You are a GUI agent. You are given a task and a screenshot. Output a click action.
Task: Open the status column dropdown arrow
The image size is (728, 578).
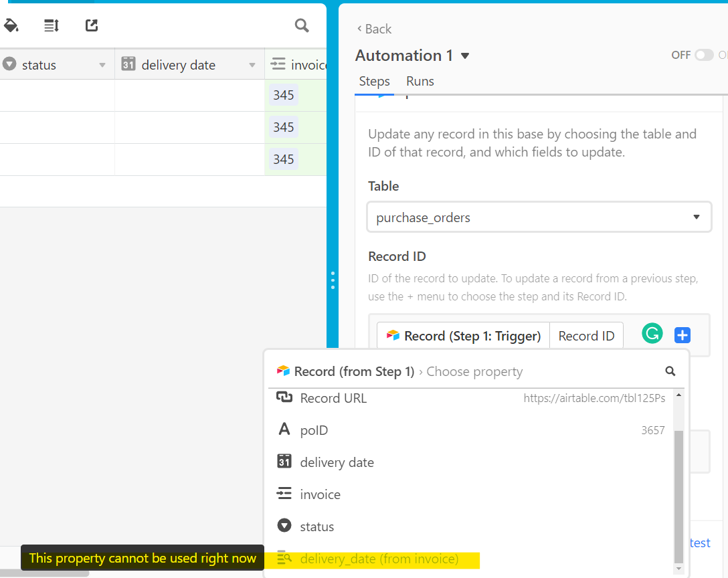pos(102,66)
